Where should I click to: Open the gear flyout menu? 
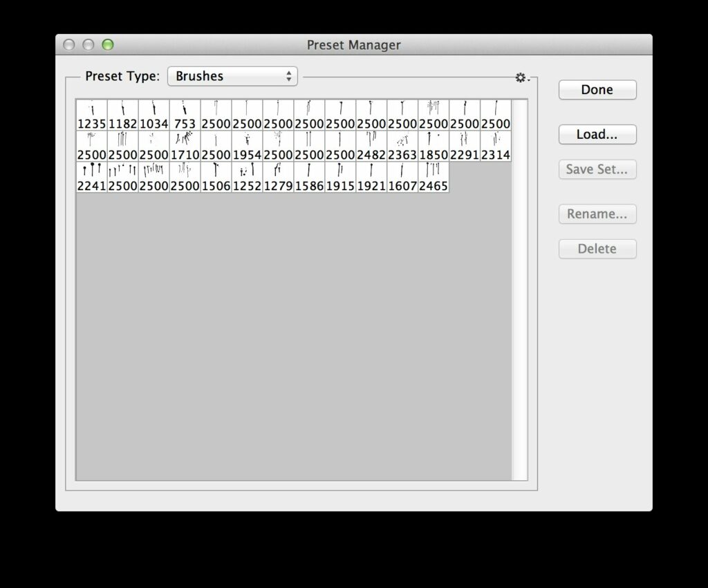[x=521, y=78]
